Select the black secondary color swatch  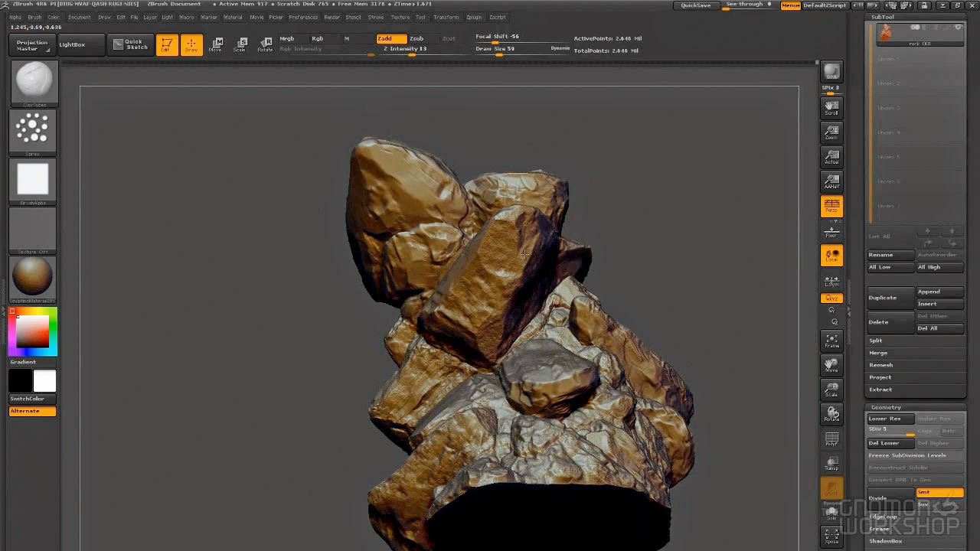(x=21, y=381)
